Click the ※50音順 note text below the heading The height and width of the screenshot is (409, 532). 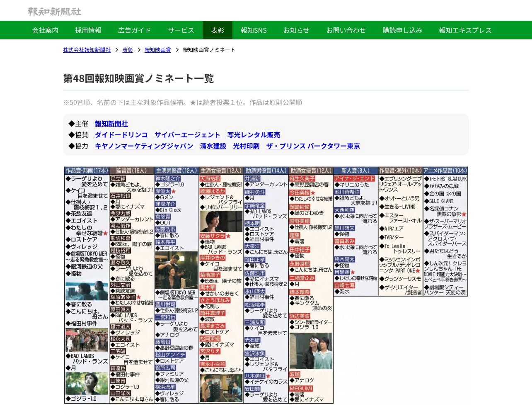tap(183, 102)
